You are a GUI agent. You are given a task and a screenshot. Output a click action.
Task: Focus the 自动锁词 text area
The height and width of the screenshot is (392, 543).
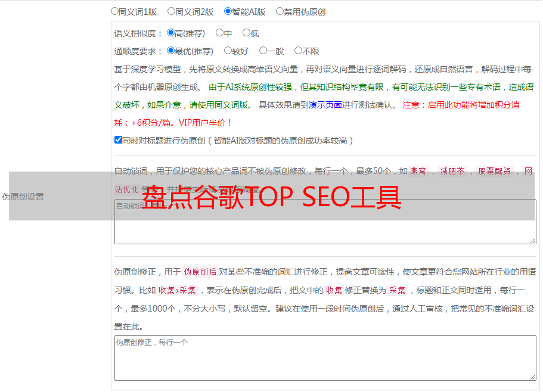point(325,222)
